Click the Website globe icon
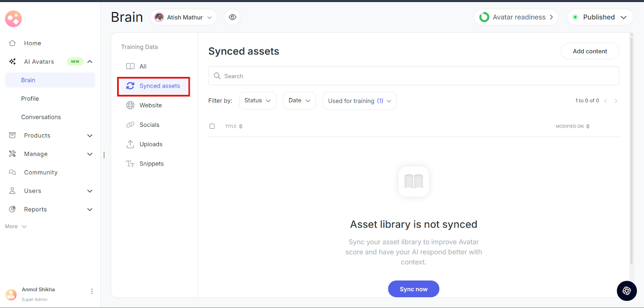The width and height of the screenshot is (644, 308). coord(130,105)
